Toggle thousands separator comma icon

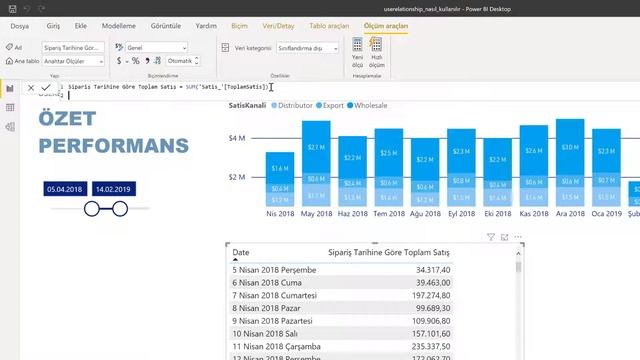(147, 61)
